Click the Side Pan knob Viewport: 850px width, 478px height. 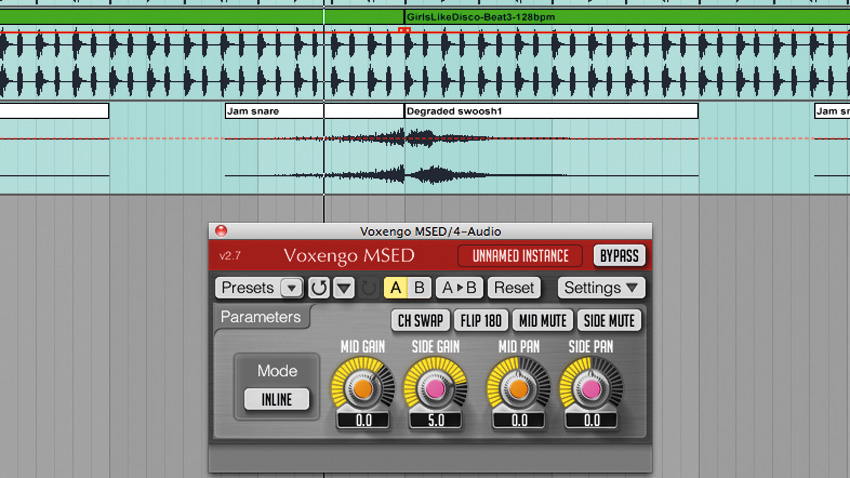[x=591, y=389]
